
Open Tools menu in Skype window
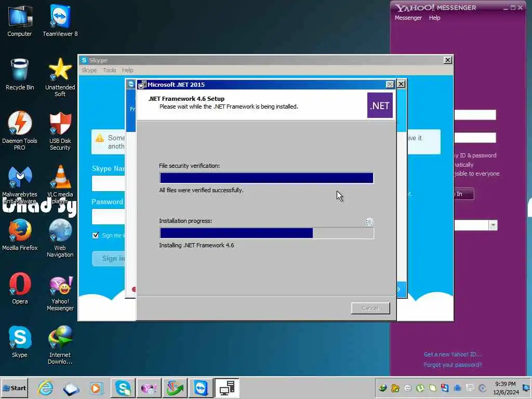point(110,70)
